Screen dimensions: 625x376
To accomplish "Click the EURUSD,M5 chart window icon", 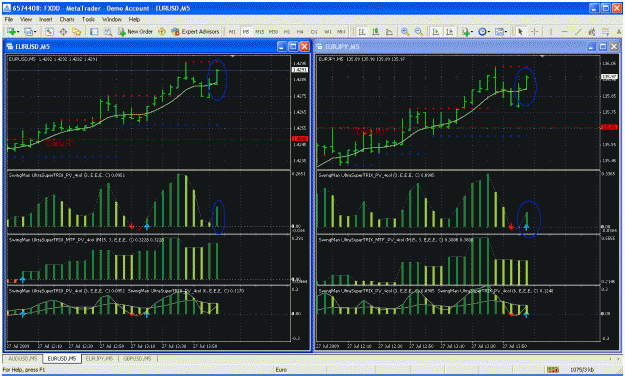I will [x=10, y=47].
